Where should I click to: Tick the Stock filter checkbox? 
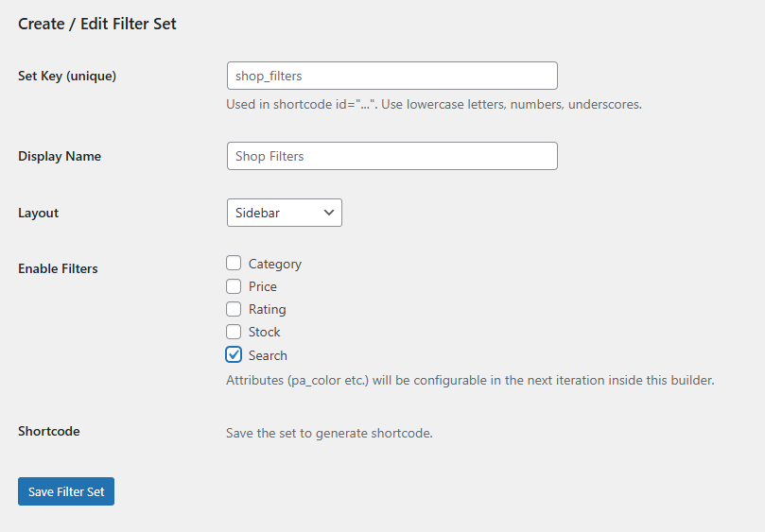pyautogui.click(x=234, y=332)
